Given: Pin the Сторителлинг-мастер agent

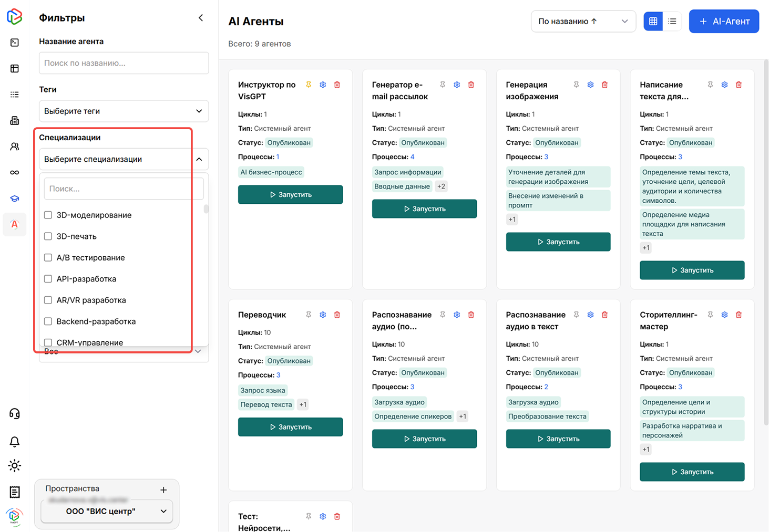Looking at the screenshot, I should tap(710, 315).
